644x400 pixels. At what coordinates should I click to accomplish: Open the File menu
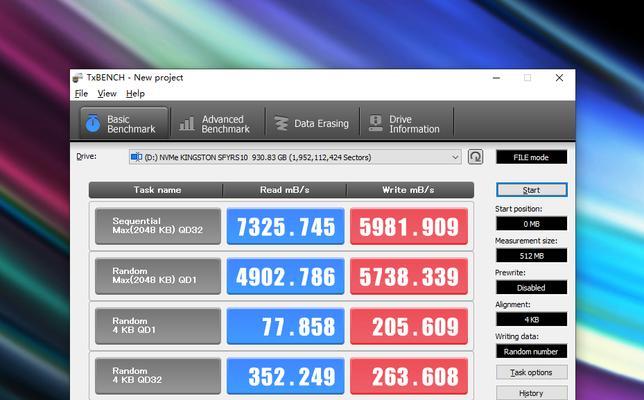click(81, 94)
